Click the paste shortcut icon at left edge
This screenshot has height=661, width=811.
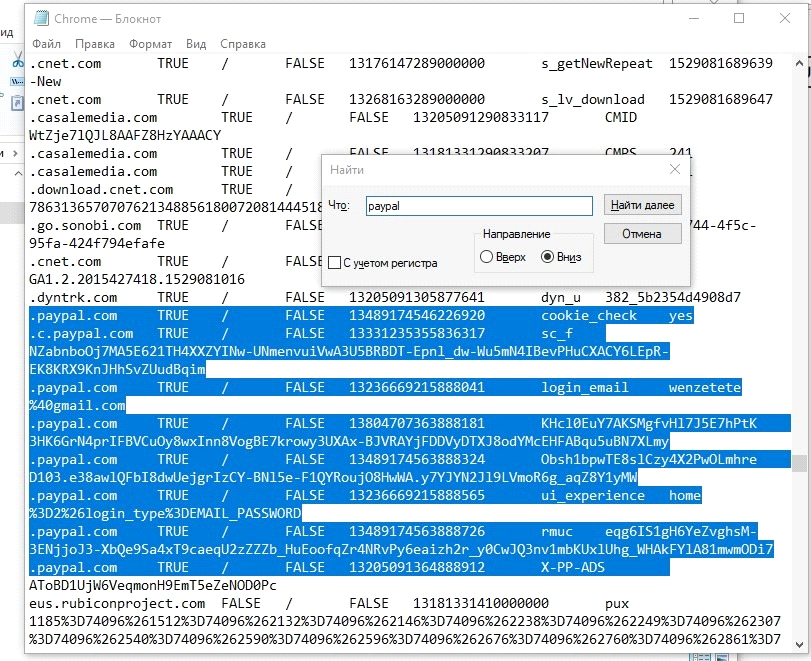[16, 102]
